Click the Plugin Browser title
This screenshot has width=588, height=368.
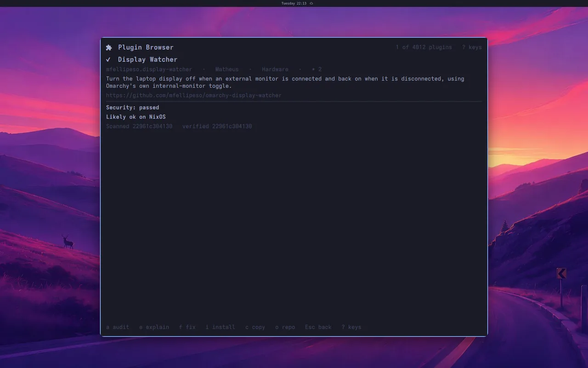coord(146,47)
